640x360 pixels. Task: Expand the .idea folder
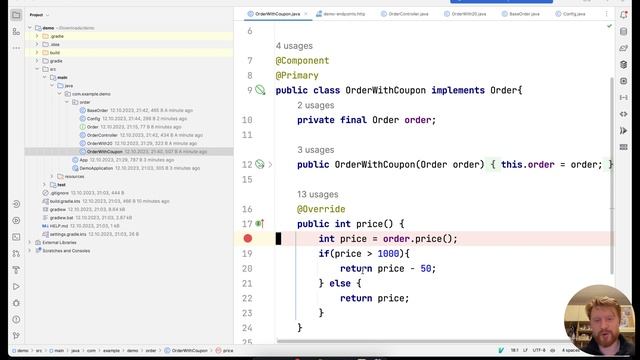pyautogui.click(x=37, y=44)
